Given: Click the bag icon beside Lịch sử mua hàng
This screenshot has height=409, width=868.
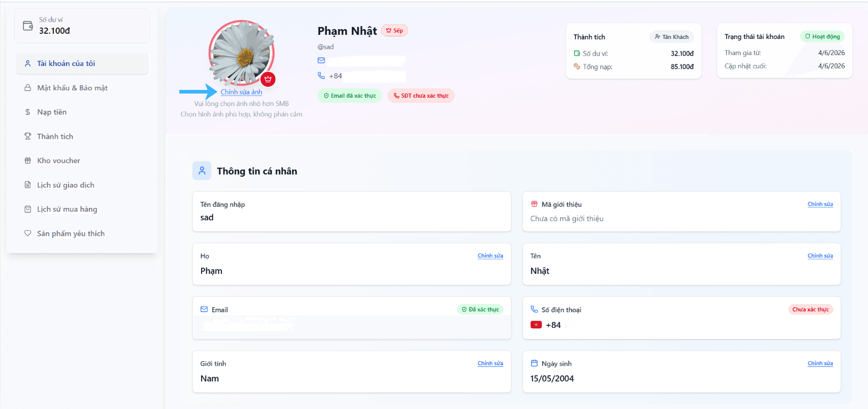Looking at the screenshot, I should (28, 209).
